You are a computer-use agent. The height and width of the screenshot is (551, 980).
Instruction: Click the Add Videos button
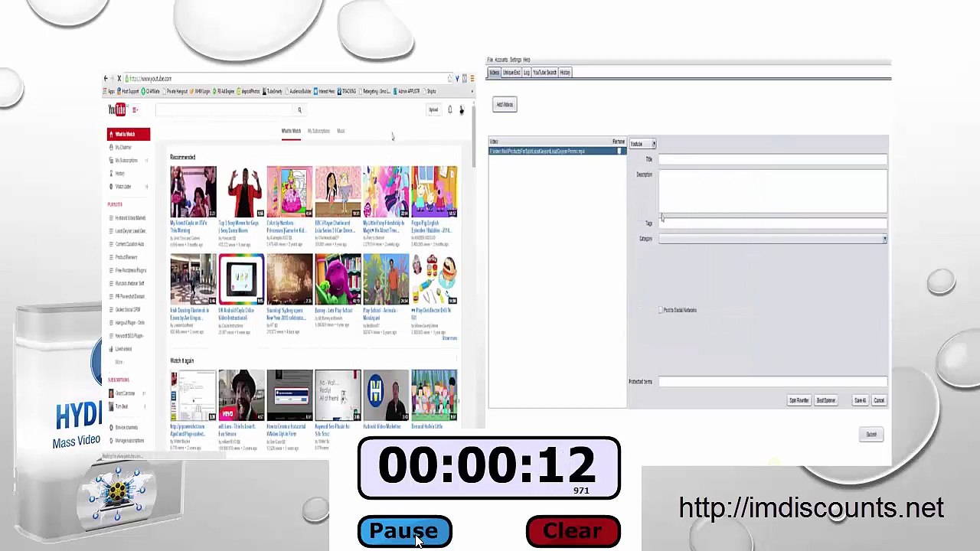pyautogui.click(x=505, y=105)
